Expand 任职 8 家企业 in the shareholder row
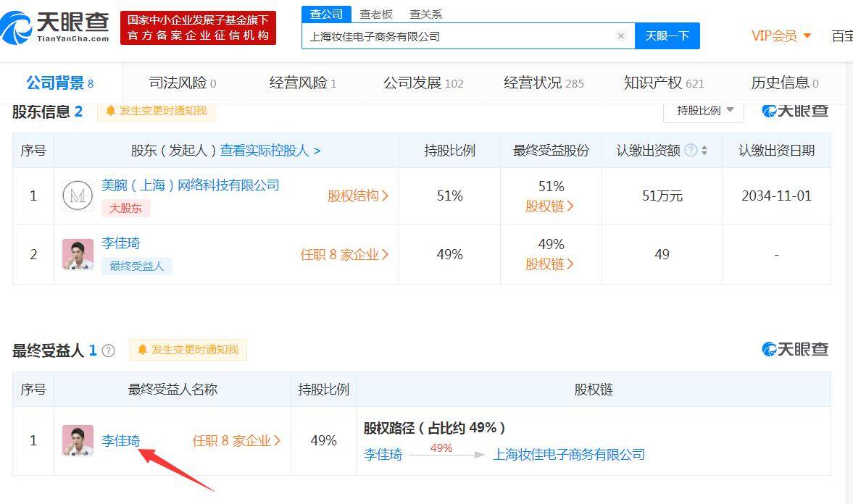The height and width of the screenshot is (504, 853). (344, 254)
